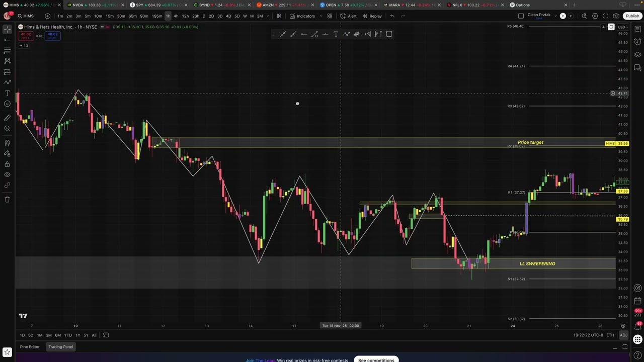Select the crosshair cursor tool in left toolbar
The image size is (644, 362).
pos(7,30)
